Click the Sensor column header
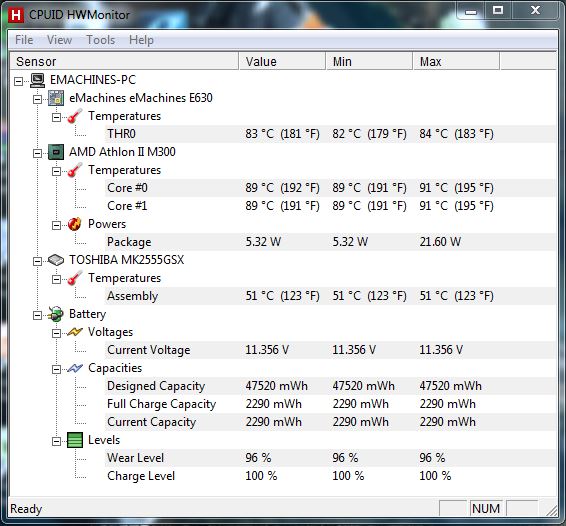566x526 pixels. (x=124, y=61)
